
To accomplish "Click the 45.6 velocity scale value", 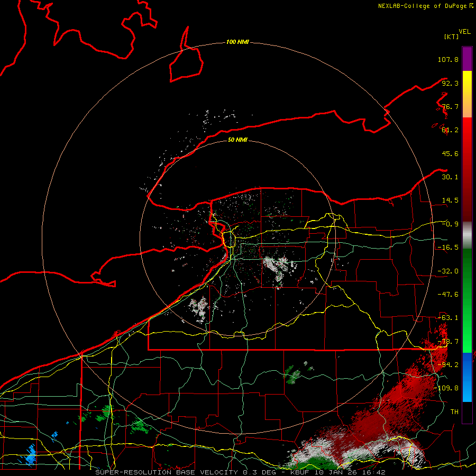I will 450,153.
